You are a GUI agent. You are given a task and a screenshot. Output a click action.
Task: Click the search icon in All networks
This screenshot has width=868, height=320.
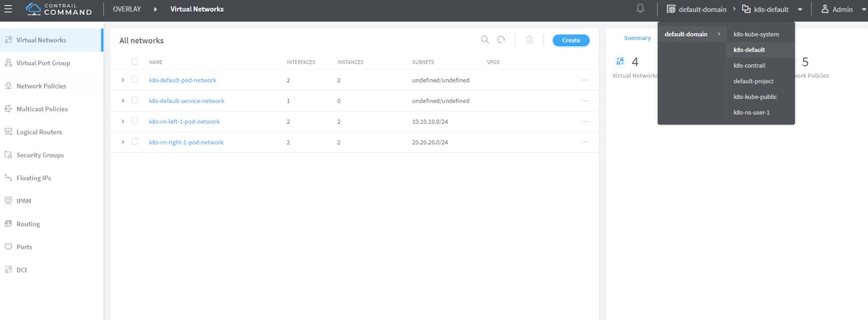(485, 40)
